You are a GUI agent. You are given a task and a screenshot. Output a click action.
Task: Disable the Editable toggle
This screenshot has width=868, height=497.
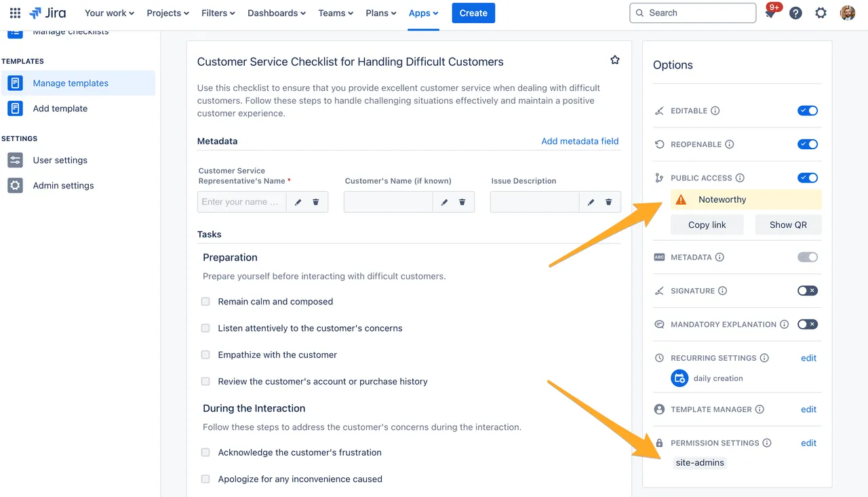point(807,111)
